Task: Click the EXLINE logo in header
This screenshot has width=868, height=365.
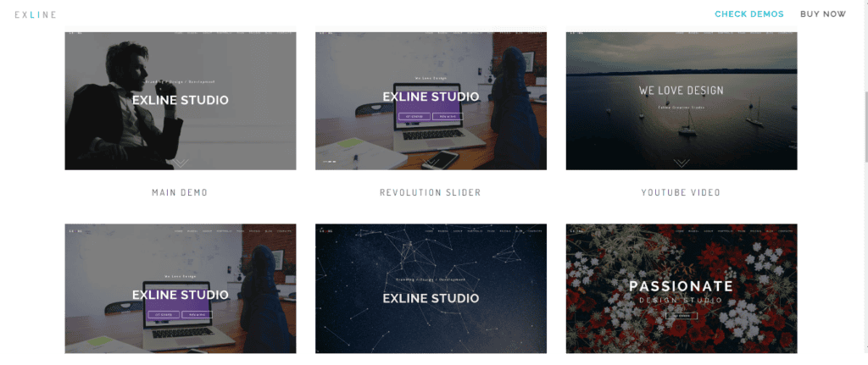Action: point(36,14)
